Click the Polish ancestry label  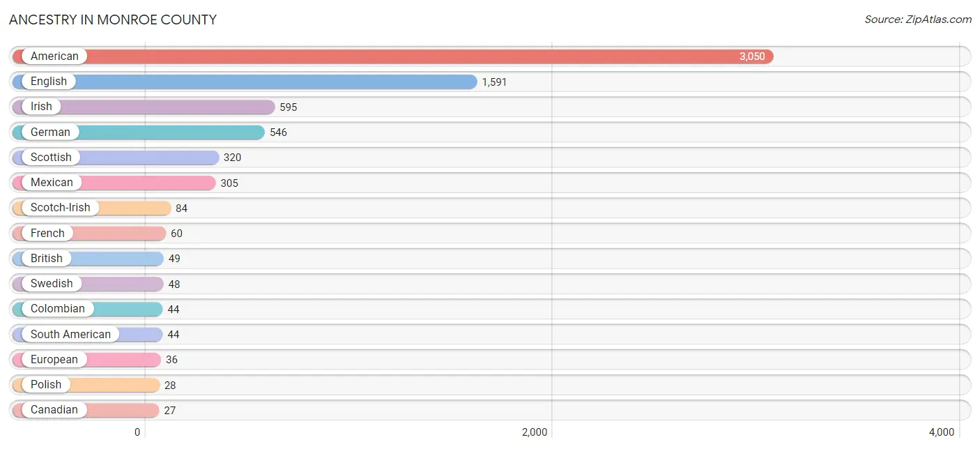pyautogui.click(x=46, y=384)
